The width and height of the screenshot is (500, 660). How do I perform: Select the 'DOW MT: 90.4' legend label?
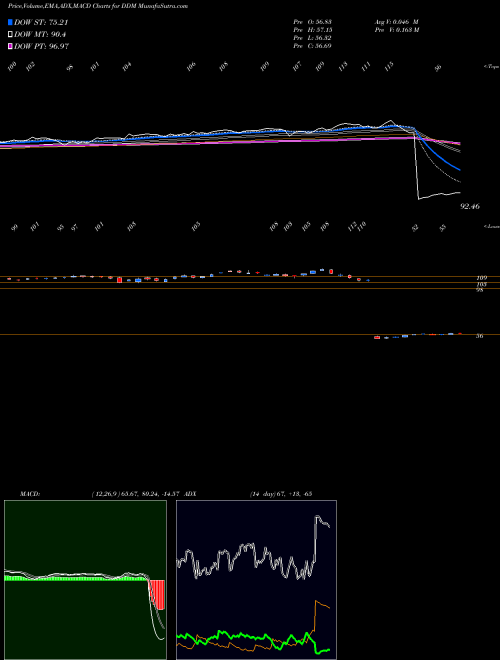click(x=40, y=34)
